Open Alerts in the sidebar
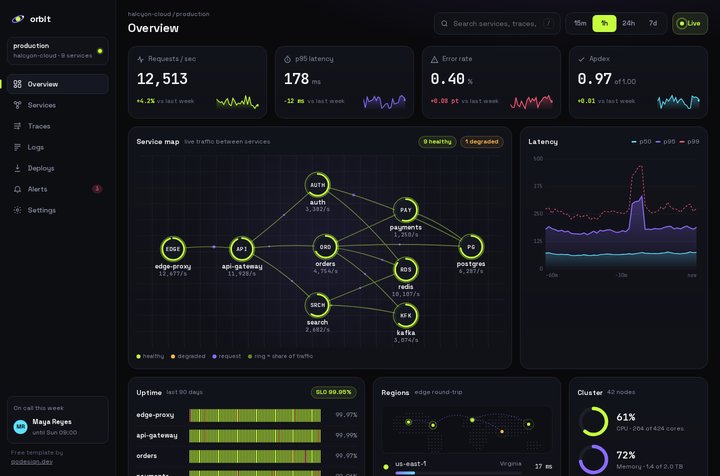Image resolution: width=720 pixels, height=476 pixels. point(58,189)
